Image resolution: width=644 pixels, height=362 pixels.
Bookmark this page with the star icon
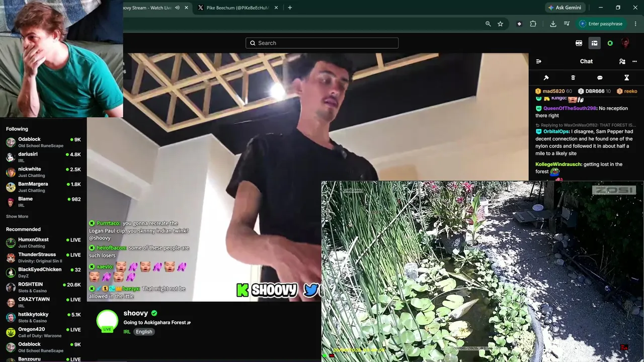pos(500,24)
